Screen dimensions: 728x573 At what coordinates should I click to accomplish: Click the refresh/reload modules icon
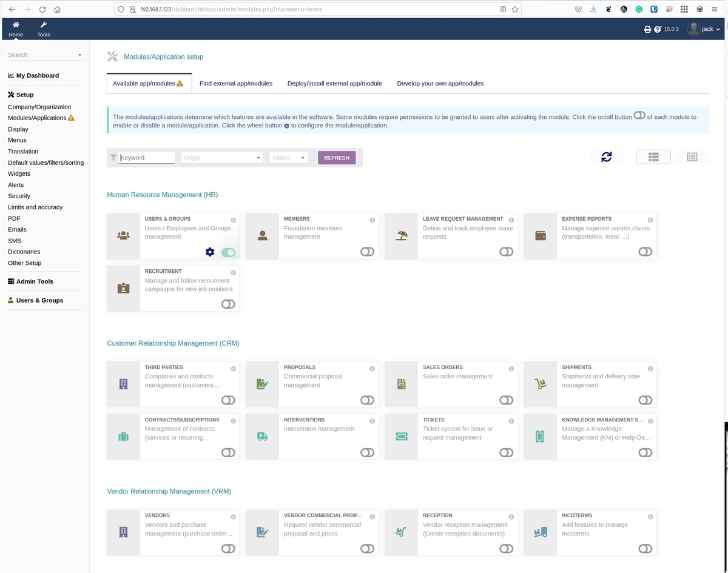pyautogui.click(x=606, y=156)
